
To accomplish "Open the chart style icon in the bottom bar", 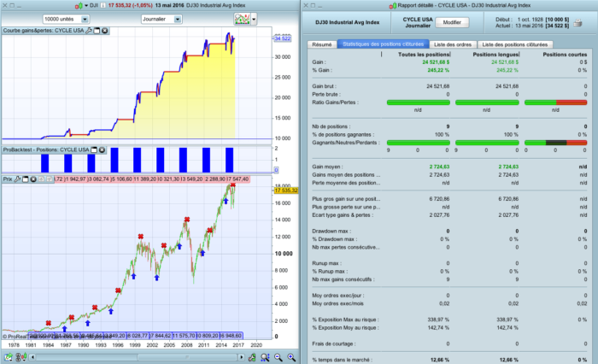I will (x=21, y=357).
